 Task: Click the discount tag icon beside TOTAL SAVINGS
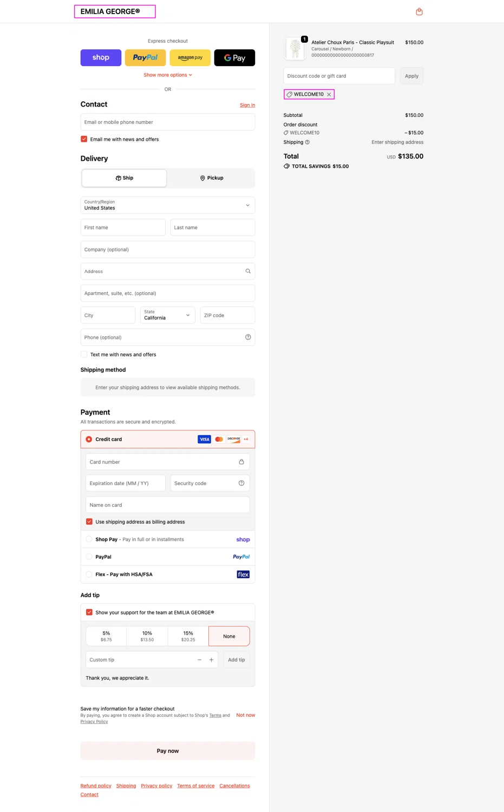point(286,166)
